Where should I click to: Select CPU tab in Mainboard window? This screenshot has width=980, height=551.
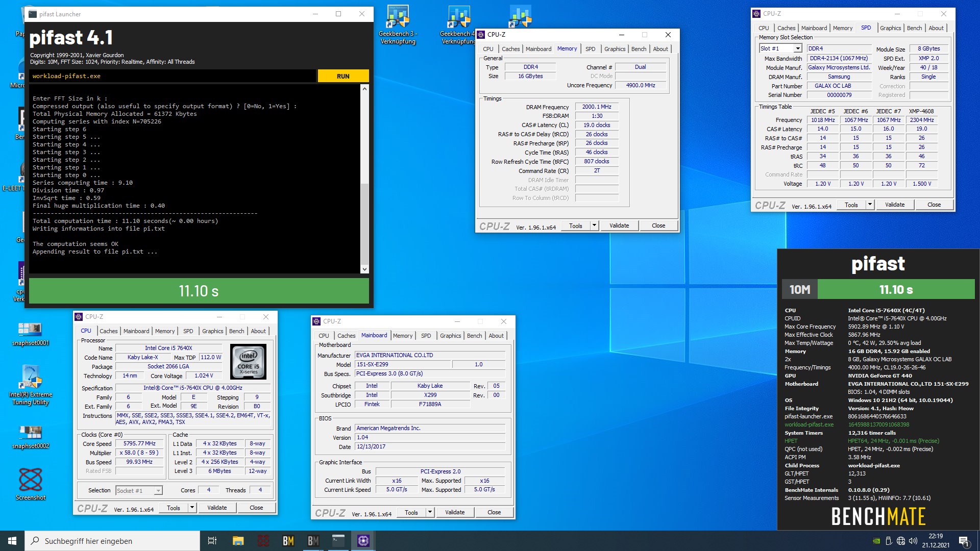click(x=324, y=336)
